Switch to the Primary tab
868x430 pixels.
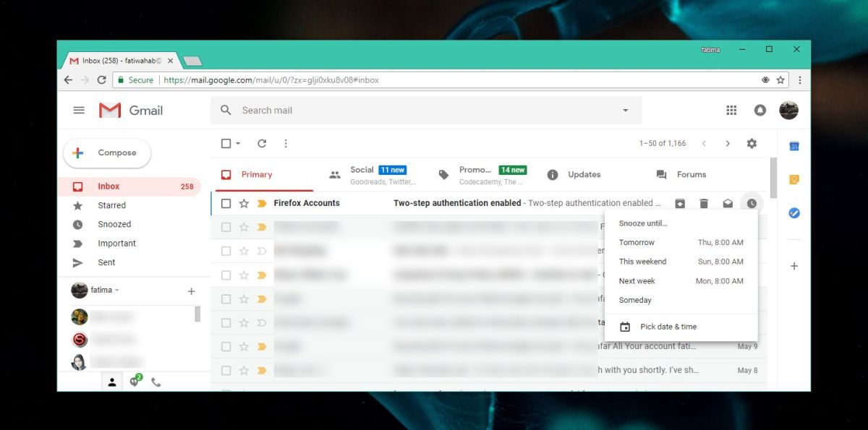(x=265, y=175)
